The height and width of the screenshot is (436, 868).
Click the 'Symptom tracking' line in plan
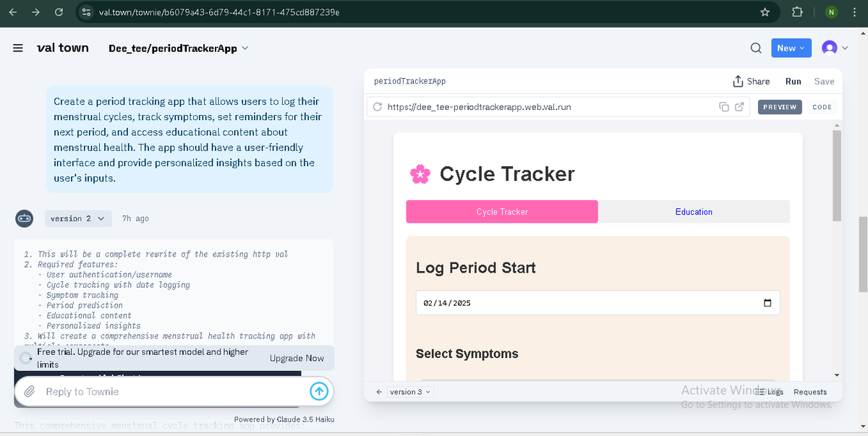(x=82, y=295)
